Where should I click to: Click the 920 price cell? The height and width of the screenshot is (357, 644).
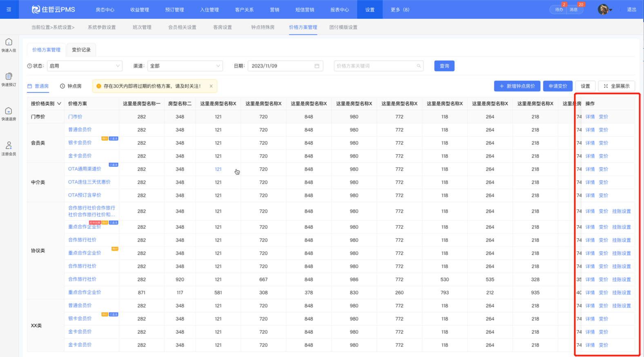180,279
